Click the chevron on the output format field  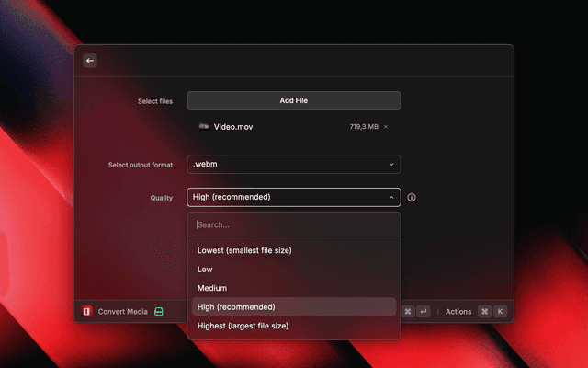pos(391,165)
